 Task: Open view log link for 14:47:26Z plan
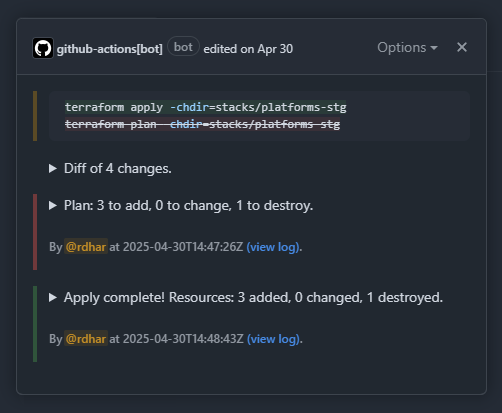[273, 247]
